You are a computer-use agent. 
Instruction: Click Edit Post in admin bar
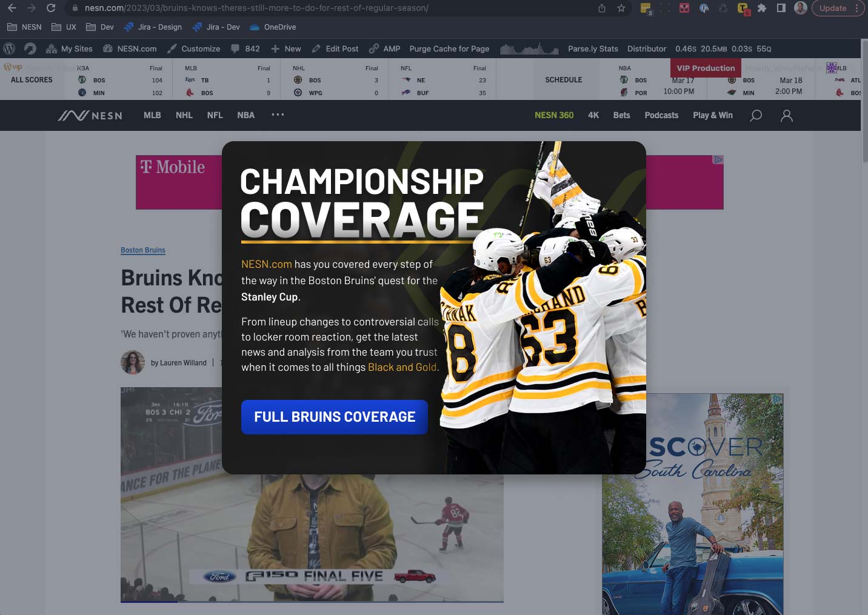335,48
